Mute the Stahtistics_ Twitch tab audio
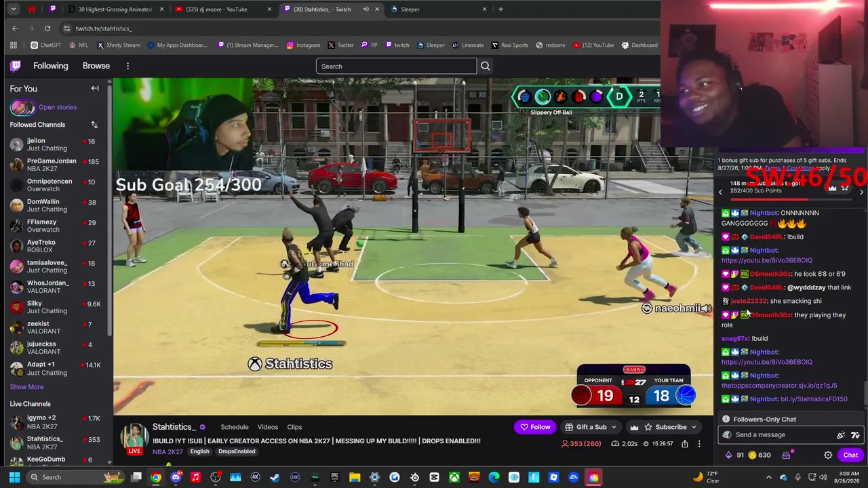868x488 pixels. (x=366, y=9)
